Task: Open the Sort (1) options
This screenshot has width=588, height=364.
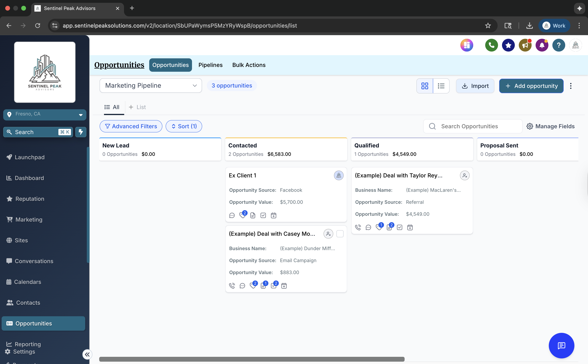Action: tap(184, 126)
